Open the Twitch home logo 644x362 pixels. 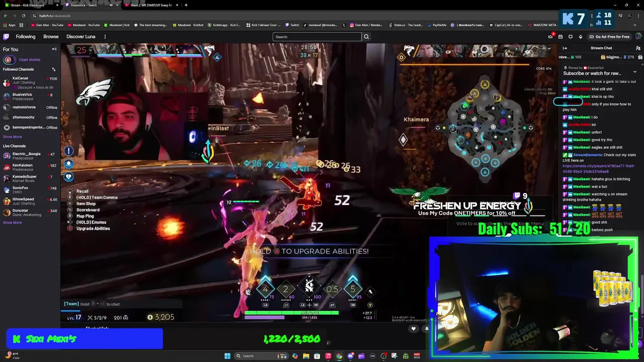tap(6, 37)
